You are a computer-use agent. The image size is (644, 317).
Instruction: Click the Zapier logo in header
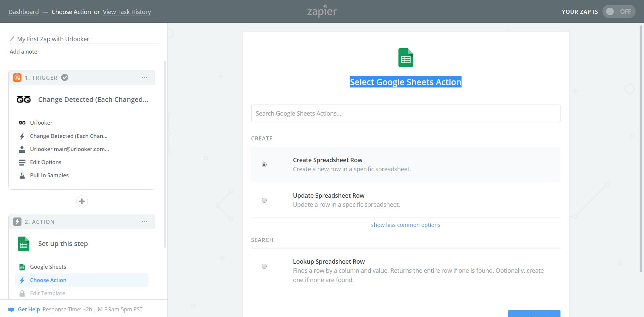point(322,11)
